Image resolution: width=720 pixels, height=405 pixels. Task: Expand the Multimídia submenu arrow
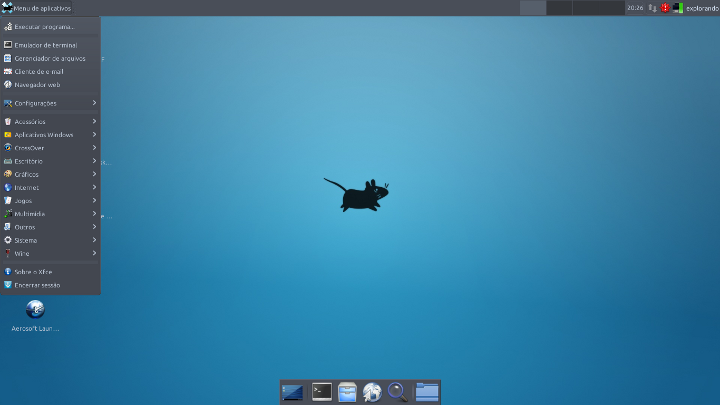pos(94,214)
